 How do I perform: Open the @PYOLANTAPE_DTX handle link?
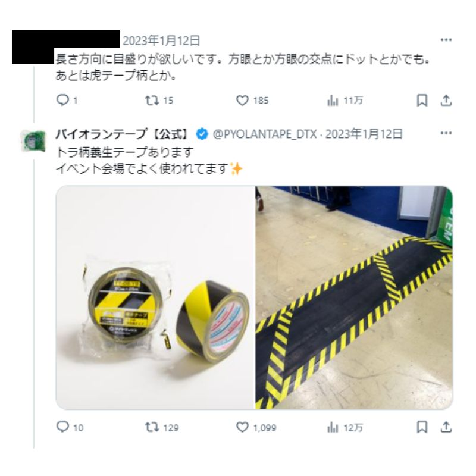[x=265, y=134]
